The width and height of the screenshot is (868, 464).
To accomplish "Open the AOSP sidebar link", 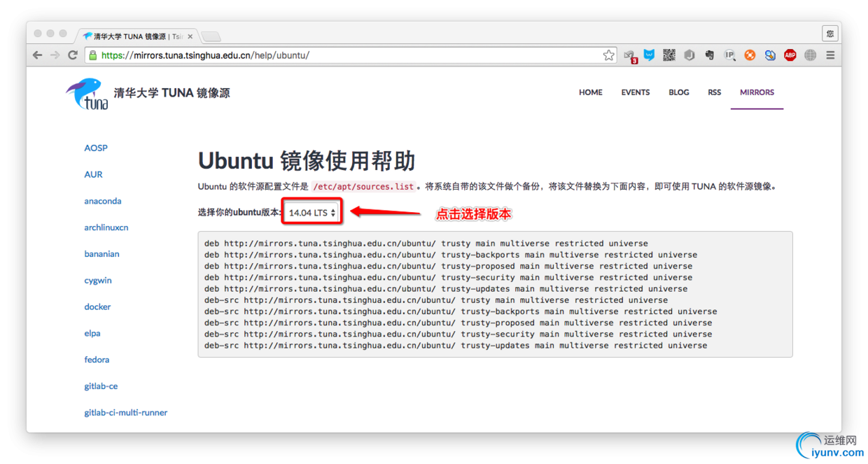I will tap(96, 148).
